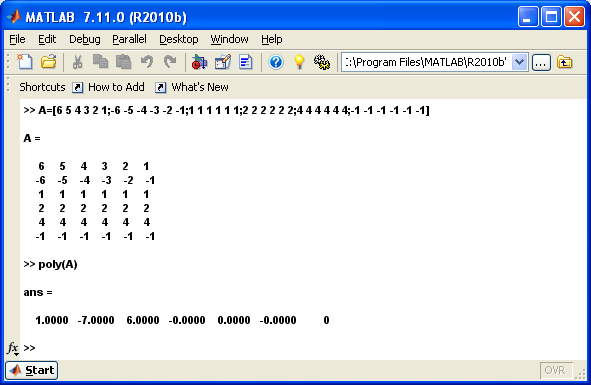Click the Paste clipboard icon
This screenshot has height=385, width=591.
pyautogui.click(x=124, y=62)
